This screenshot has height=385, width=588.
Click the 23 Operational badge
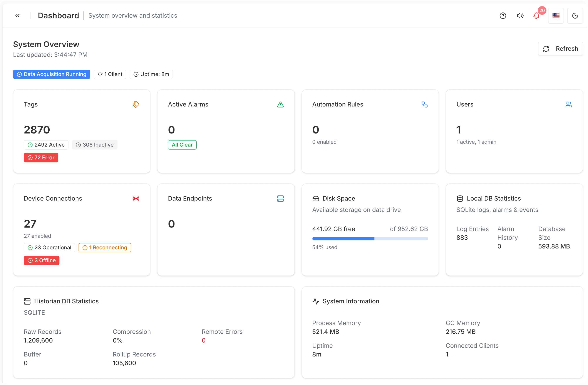point(49,248)
